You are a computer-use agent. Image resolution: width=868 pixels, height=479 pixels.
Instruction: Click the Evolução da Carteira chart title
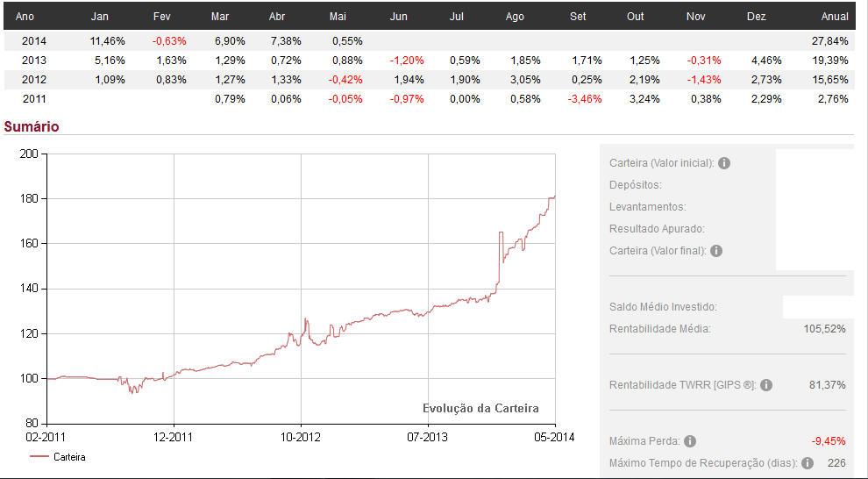(x=480, y=408)
